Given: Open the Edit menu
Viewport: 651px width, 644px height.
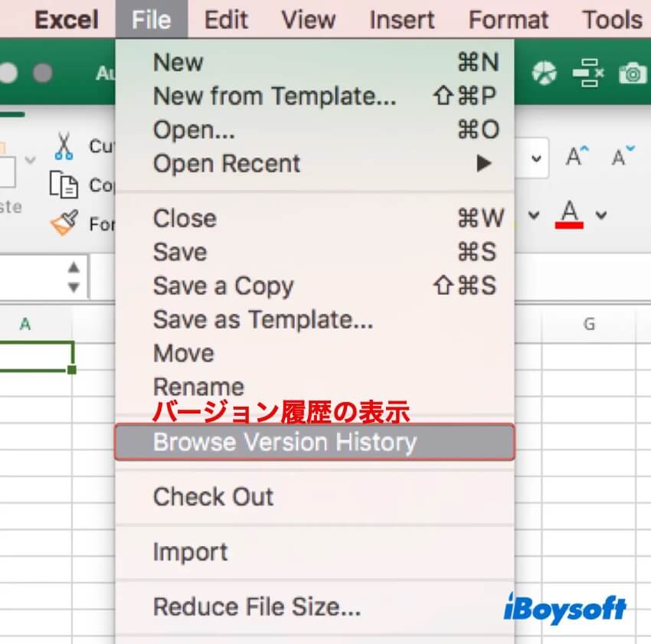Looking at the screenshot, I should pyautogui.click(x=227, y=19).
